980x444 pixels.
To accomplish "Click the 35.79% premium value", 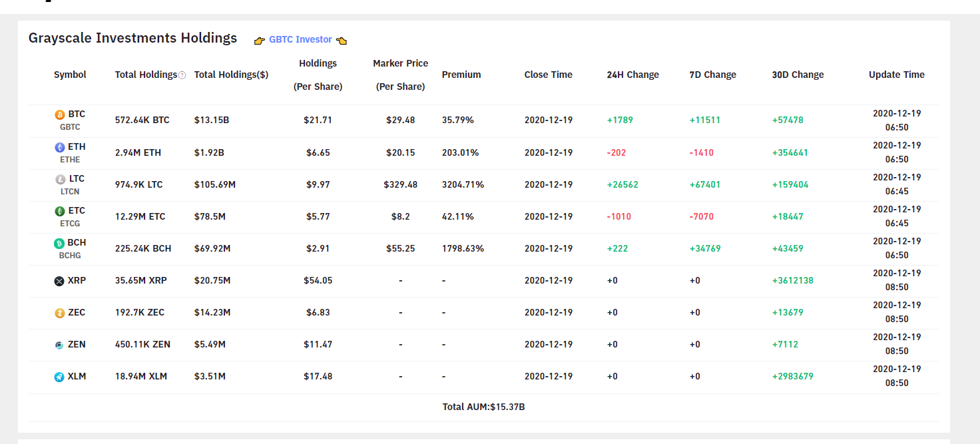I will pyautogui.click(x=458, y=120).
